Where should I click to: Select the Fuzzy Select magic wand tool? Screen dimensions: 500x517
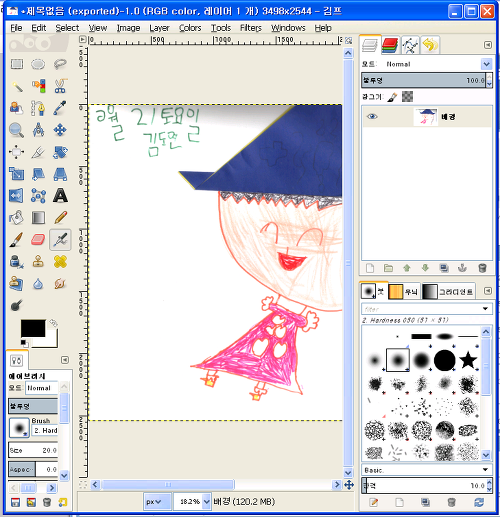tap(17, 86)
